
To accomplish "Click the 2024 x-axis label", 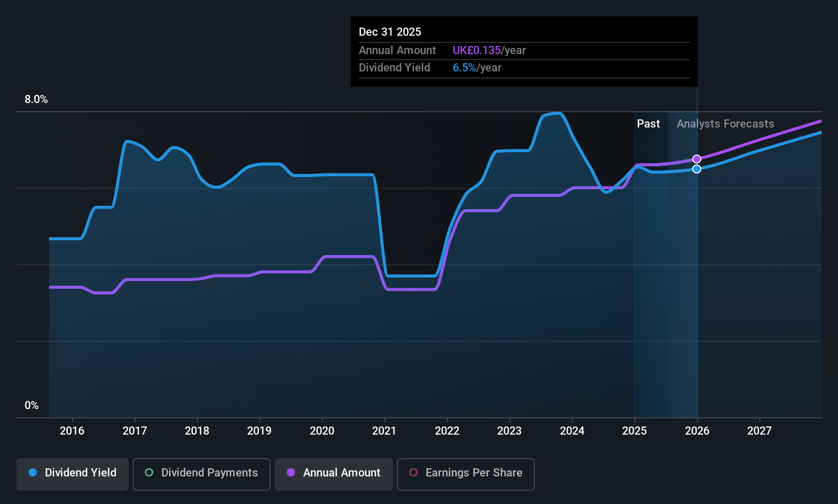I will pos(572,431).
